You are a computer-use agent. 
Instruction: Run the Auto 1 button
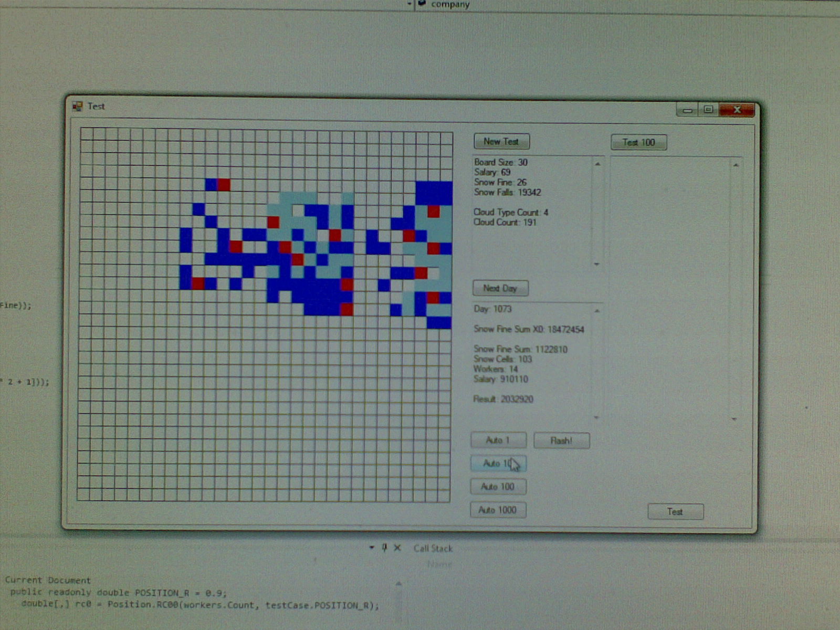point(498,440)
